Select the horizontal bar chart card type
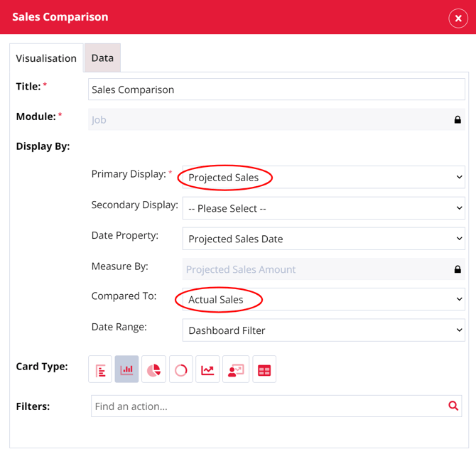The width and height of the screenshot is (476, 454). [100, 369]
